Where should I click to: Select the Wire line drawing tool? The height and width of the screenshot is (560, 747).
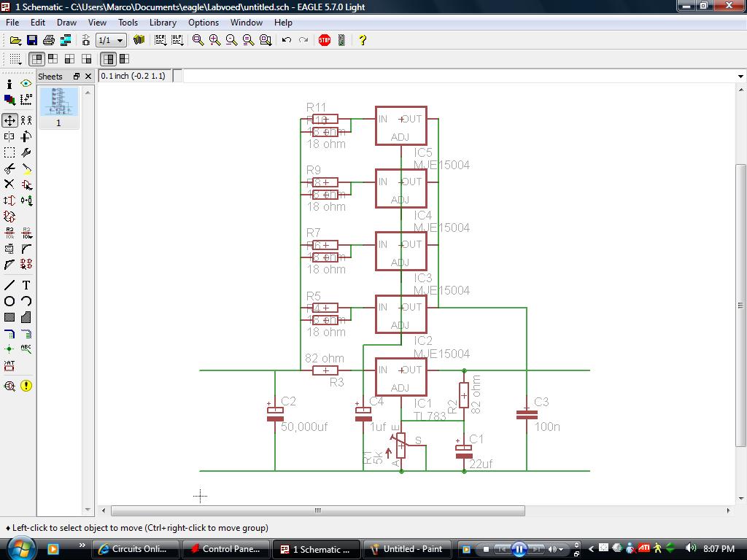pos(9,285)
